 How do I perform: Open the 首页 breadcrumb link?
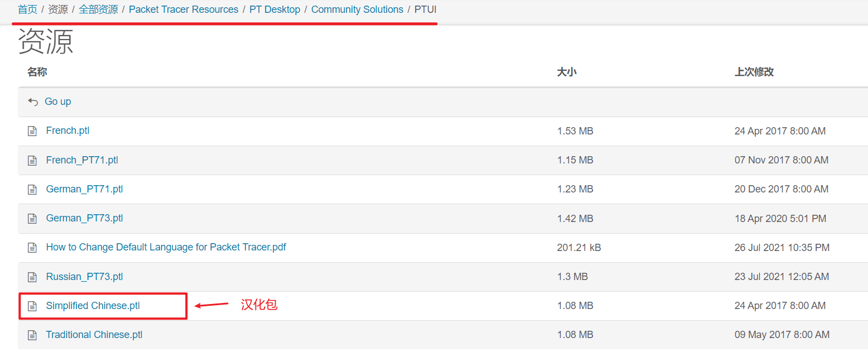tap(27, 9)
